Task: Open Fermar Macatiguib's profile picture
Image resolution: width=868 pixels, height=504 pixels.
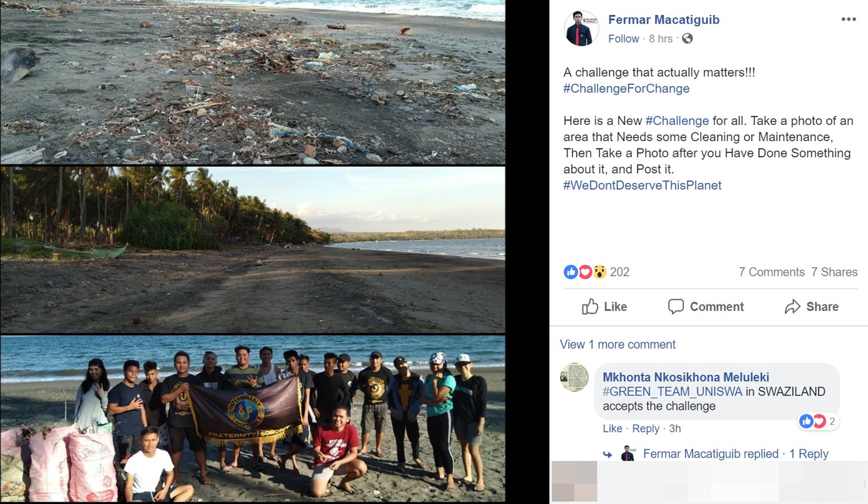Action: tap(581, 29)
